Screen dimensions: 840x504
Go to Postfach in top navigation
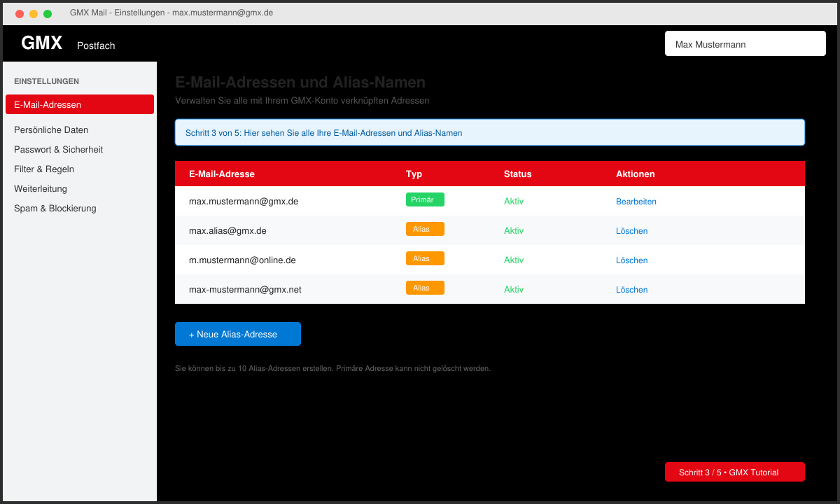coord(96,45)
